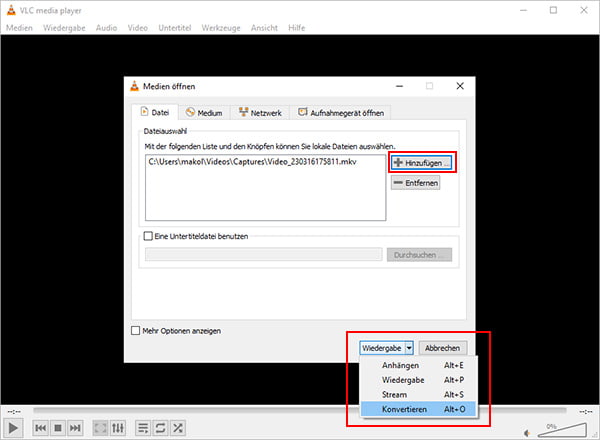
Task: Click the Play button in VLC controls
Action: click(13, 428)
